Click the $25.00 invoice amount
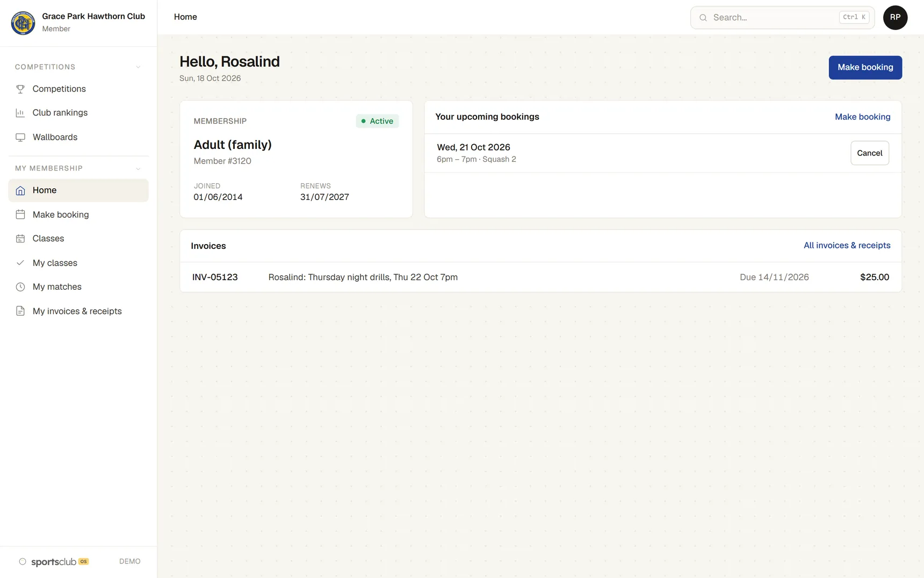The width and height of the screenshot is (924, 578). (x=874, y=277)
